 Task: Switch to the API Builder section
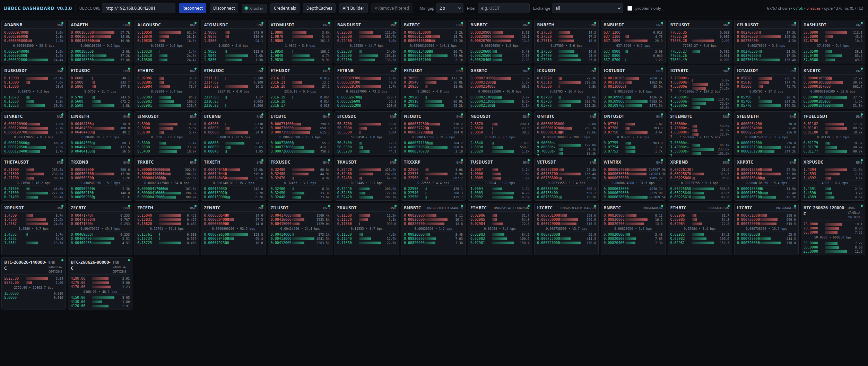tap(353, 8)
